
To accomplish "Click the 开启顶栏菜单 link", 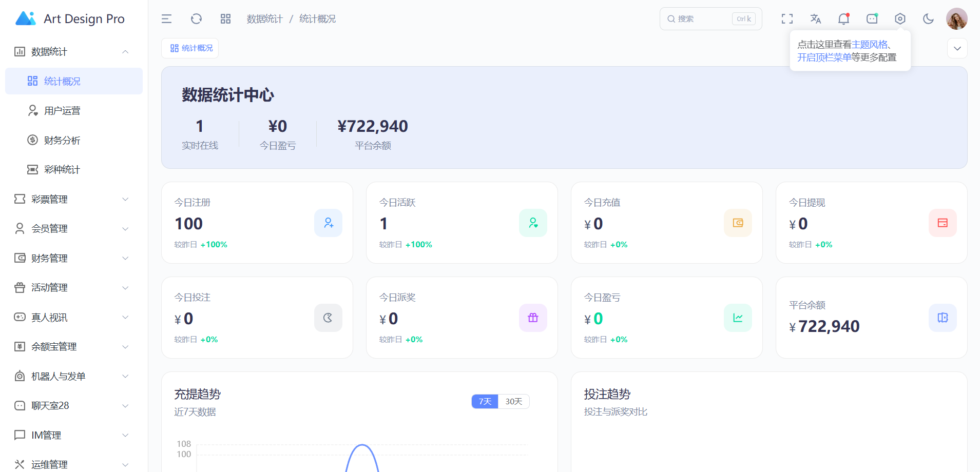I will click(x=823, y=57).
